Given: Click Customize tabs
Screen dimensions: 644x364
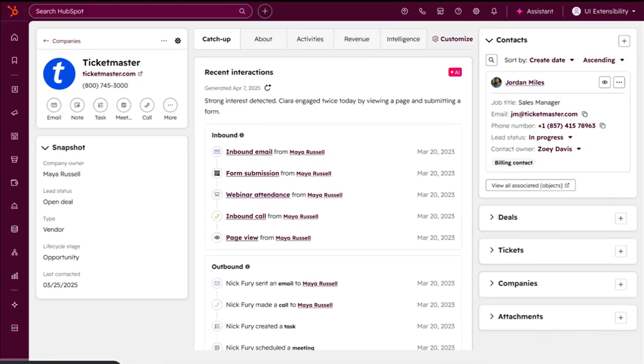Looking at the screenshot, I should coord(452,39).
